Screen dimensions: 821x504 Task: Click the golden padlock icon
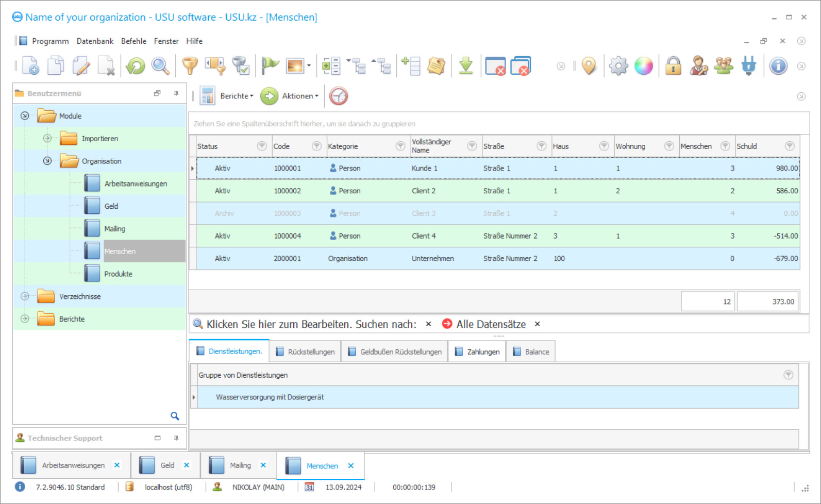673,66
